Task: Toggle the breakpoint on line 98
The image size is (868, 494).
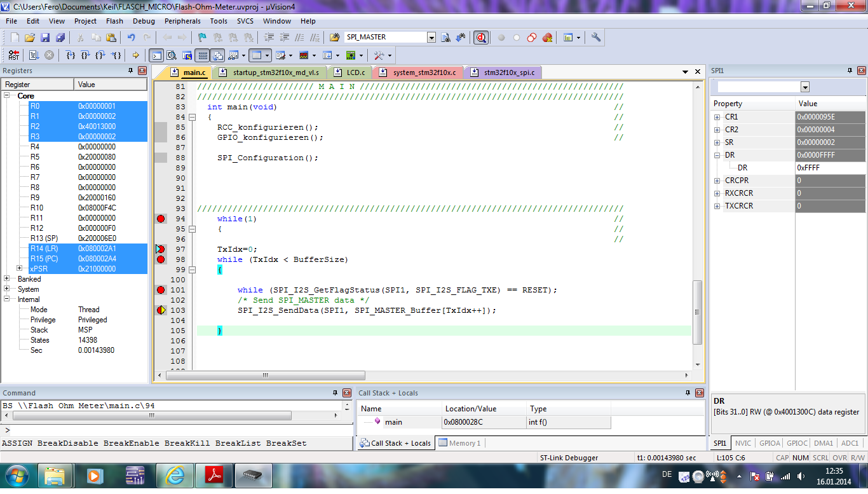Action: (x=161, y=259)
